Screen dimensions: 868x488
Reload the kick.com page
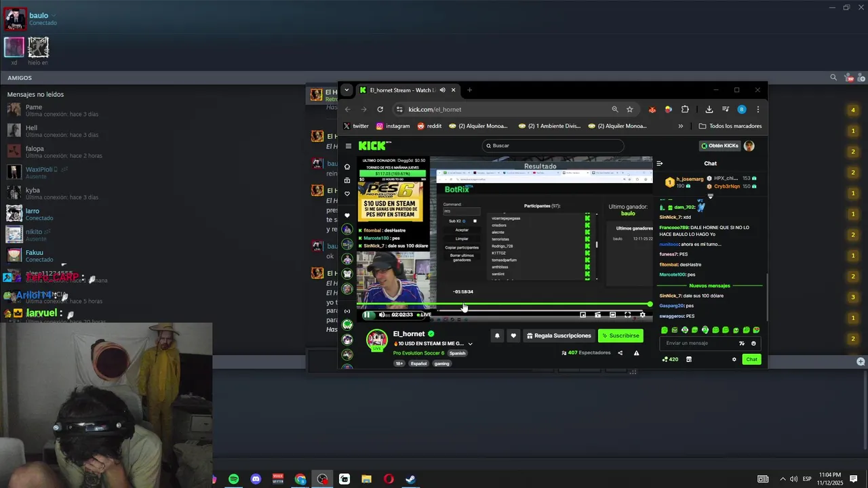coord(380,109)
